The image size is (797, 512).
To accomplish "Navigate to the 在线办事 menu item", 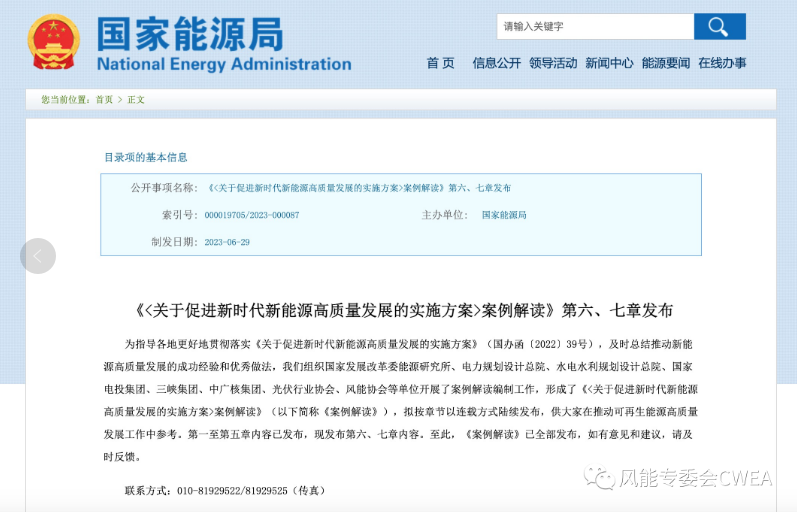I will [722, 63].
